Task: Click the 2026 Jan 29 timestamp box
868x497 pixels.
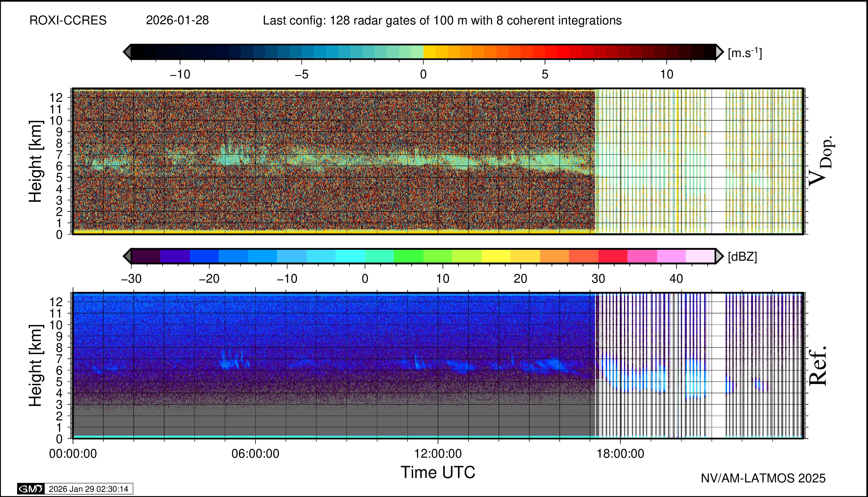Action: 89,489
